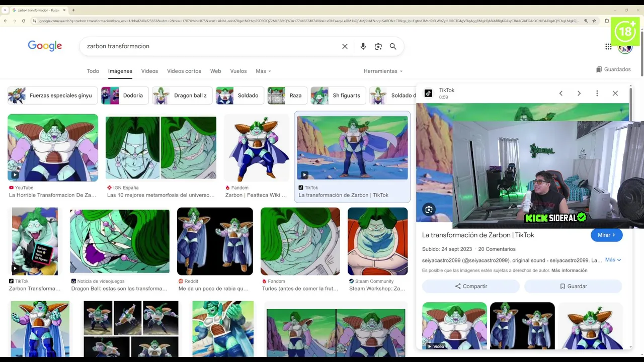Filter by Dodoria chip

(125, 96)
